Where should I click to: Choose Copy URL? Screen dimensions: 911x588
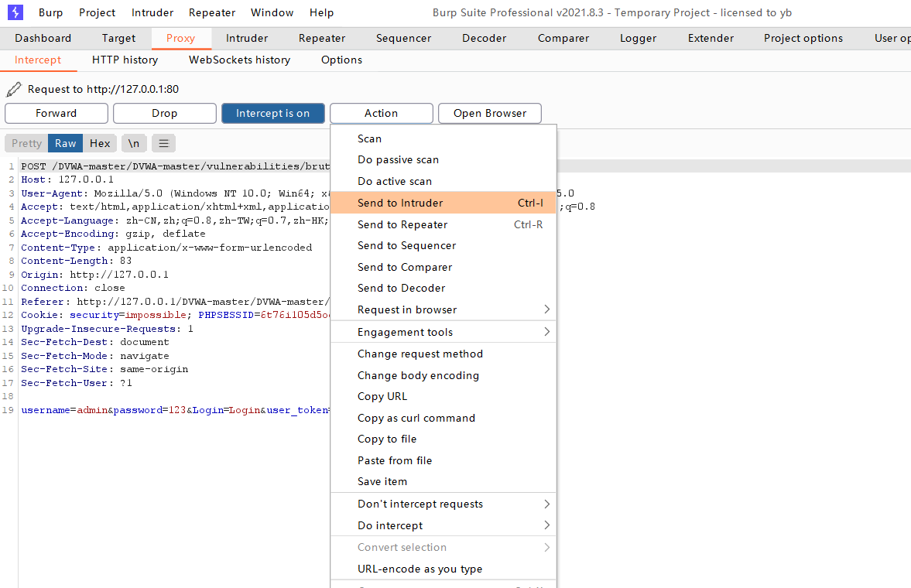point(444,396)
